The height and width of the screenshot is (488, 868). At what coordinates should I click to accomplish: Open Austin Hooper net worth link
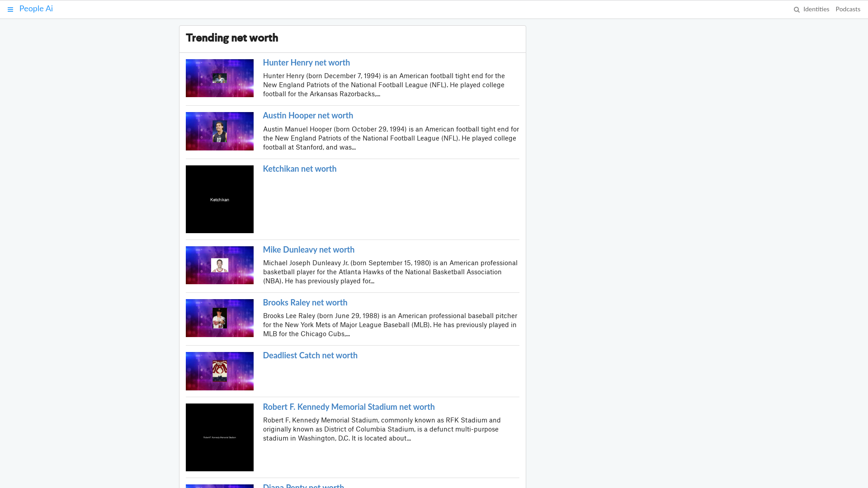(x=308, y=116)
